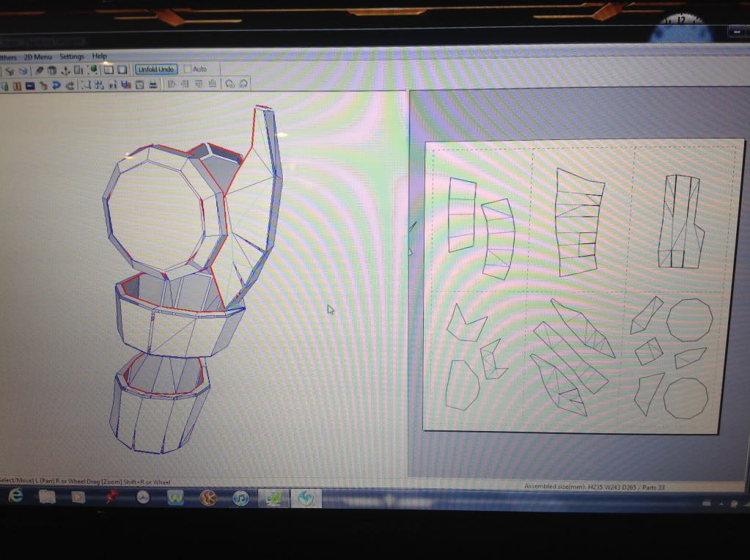Open iTunes from the taskbar
This screenshot has height=560, width=750.
coord(240,498)
